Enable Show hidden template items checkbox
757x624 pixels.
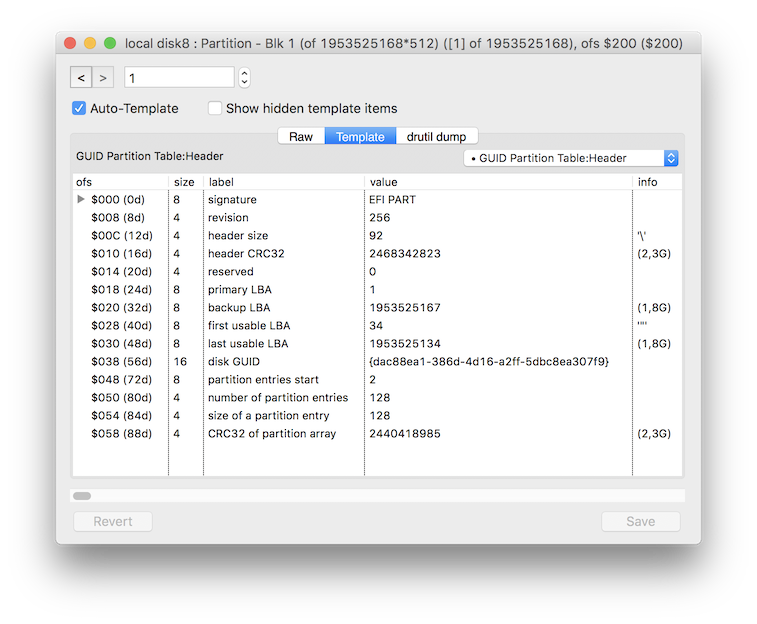215,108
